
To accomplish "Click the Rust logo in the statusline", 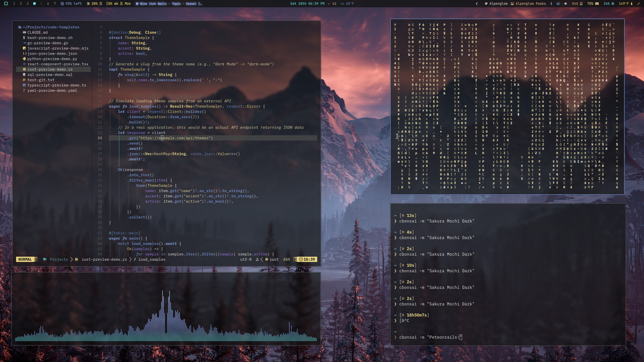I will [267, 259].
